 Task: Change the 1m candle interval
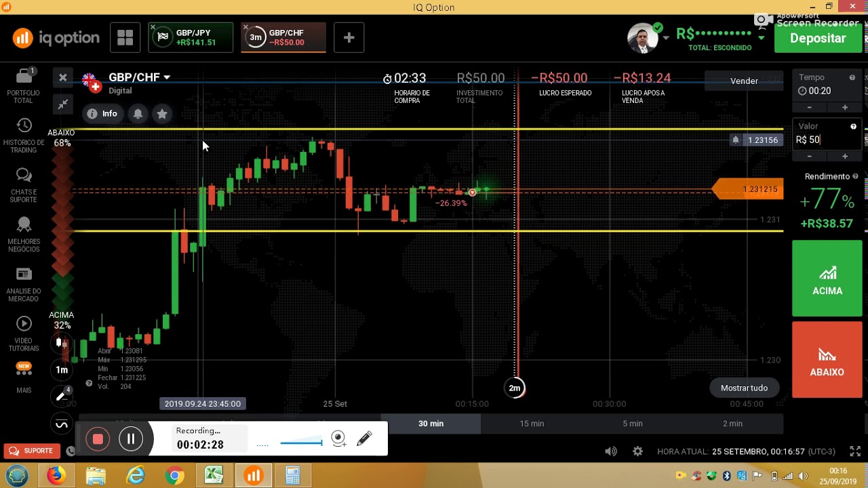coord(62,369)
